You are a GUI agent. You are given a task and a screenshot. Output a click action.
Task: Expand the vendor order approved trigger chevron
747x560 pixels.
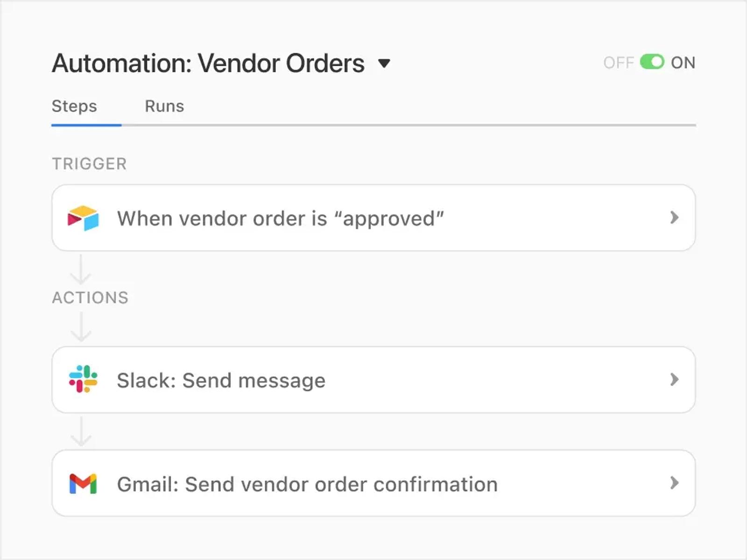coord(674,217)
